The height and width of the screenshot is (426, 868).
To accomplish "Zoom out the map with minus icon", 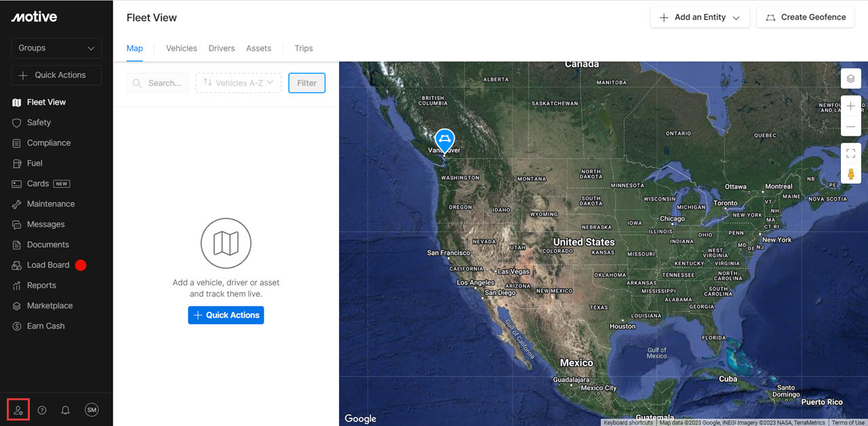I will coord(851,127).
